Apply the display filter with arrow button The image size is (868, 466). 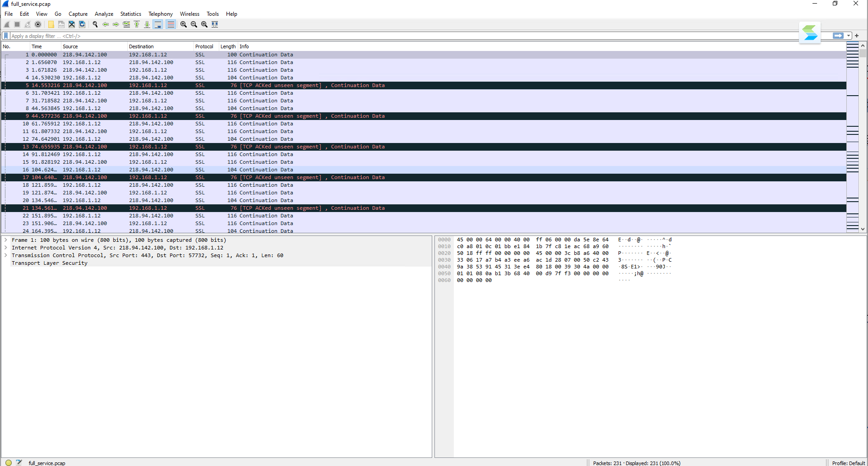click(x=838, y=36)
